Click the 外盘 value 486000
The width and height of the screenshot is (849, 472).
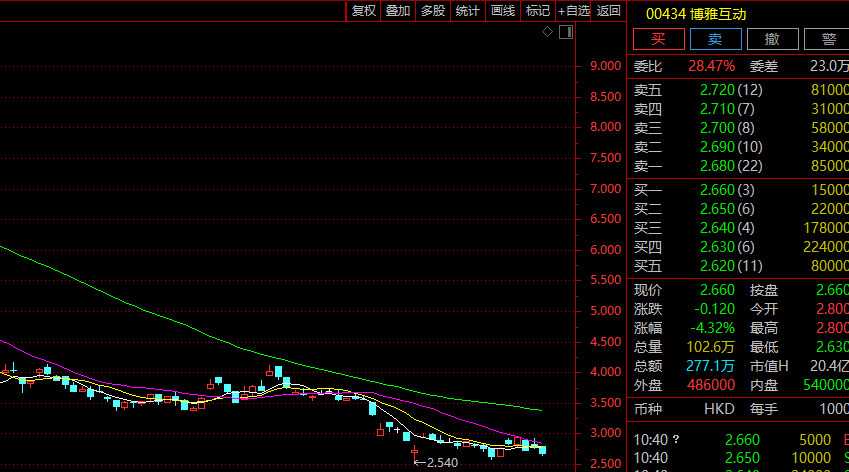click(711, 385)
